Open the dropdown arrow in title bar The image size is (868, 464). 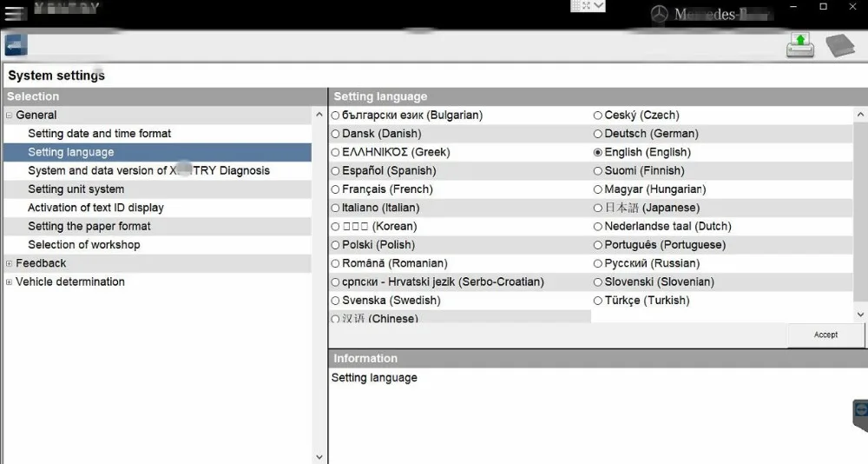pyautogui.click(x=599, y=5)
